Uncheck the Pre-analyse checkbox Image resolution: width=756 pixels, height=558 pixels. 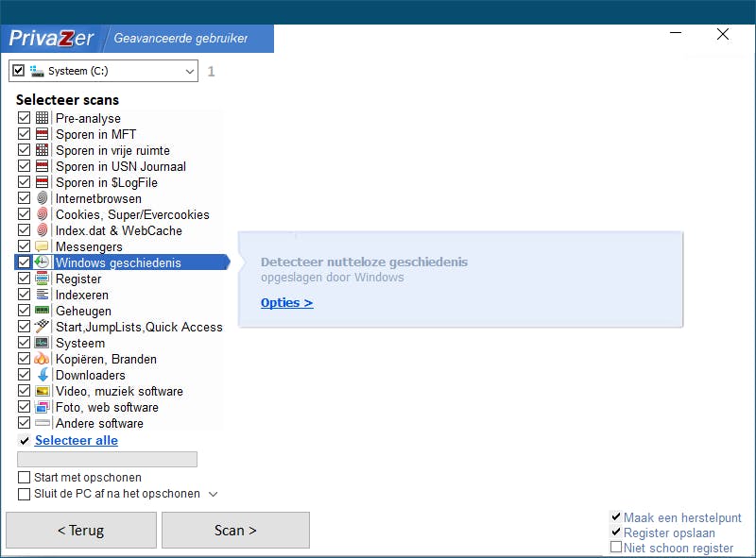(24, 118)
